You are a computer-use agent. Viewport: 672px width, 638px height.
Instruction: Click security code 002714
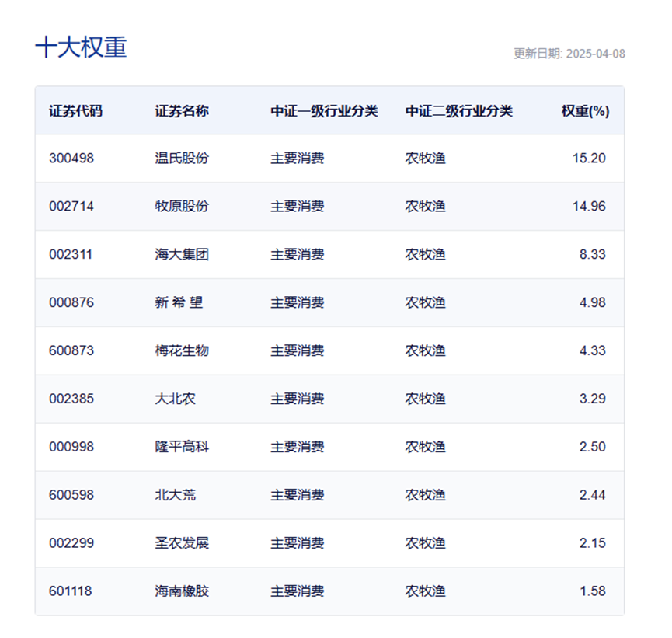tap(71, 206)
